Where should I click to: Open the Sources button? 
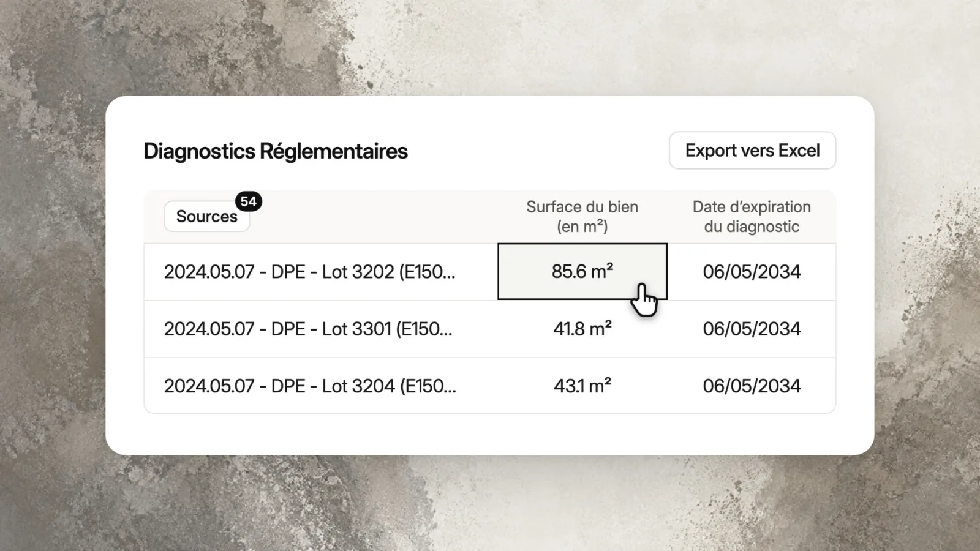207,216
